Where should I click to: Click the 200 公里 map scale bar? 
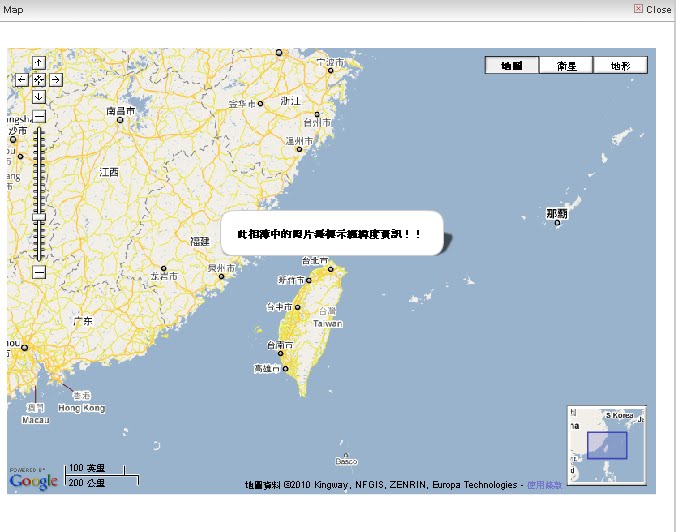[102, 480]
